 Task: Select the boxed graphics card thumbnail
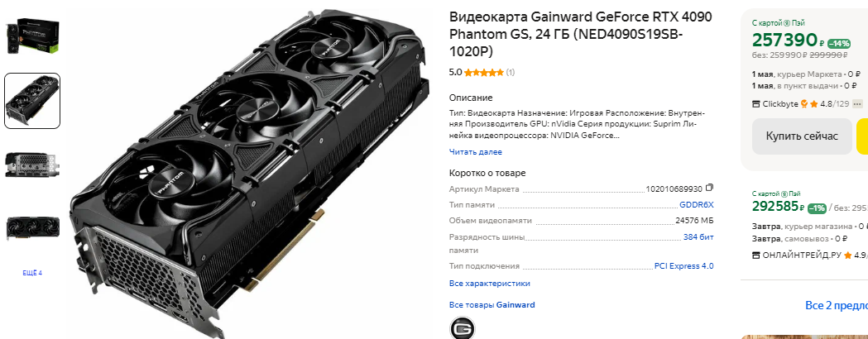click(32, 36)
